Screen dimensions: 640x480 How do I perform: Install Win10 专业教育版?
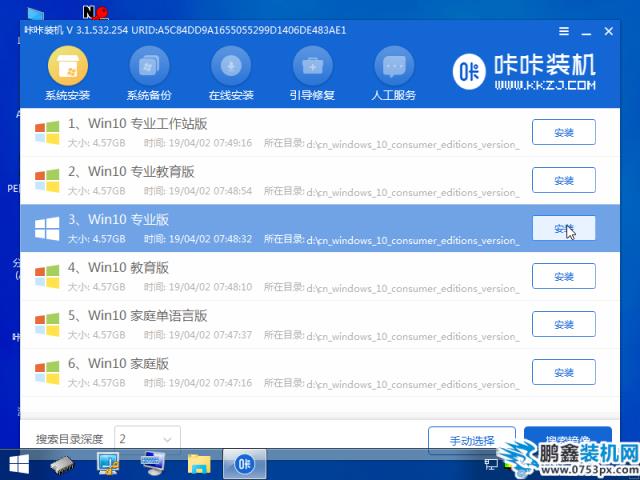point(563,180)
